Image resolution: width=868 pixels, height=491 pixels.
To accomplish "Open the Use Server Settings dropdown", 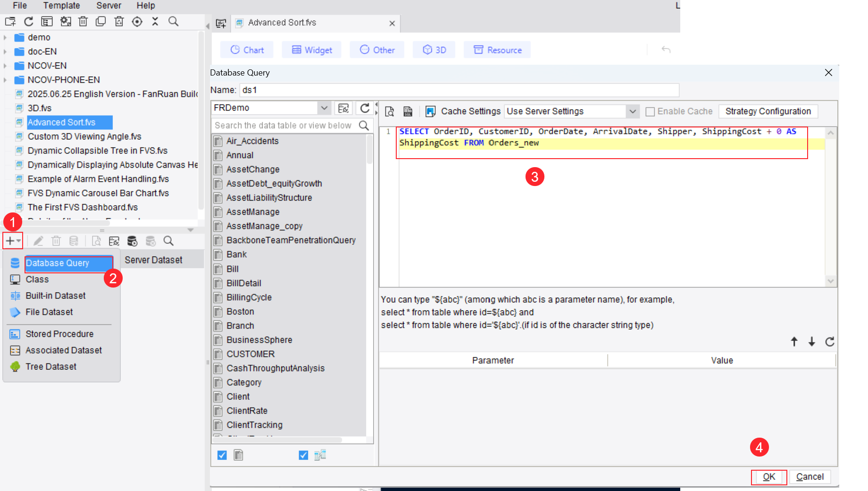I will [x=633, y=111].
